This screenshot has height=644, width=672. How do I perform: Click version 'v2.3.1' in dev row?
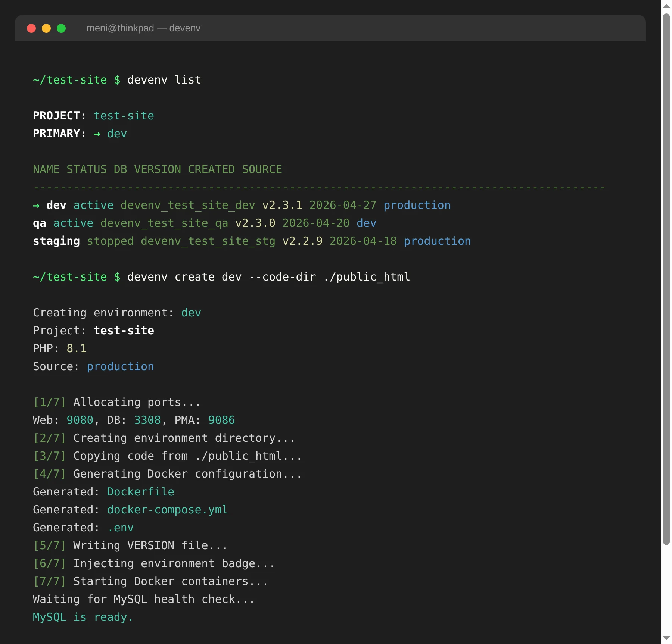[282, 205]
